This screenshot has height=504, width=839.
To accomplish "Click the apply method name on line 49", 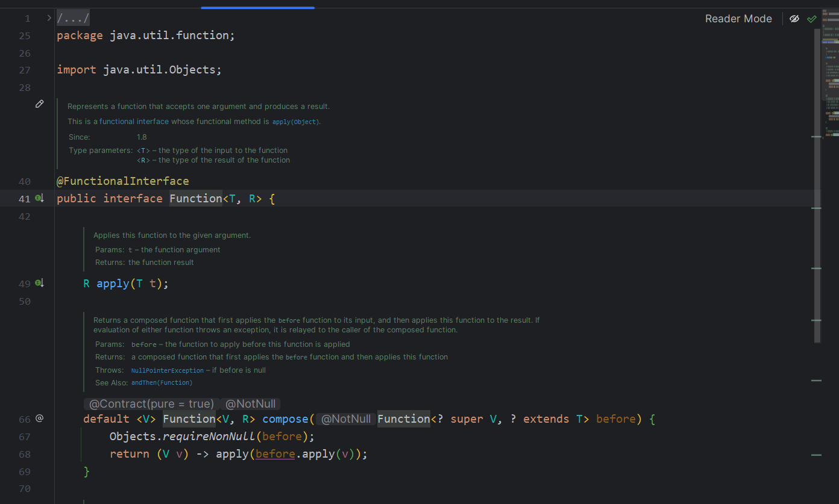I will (113, 284).
